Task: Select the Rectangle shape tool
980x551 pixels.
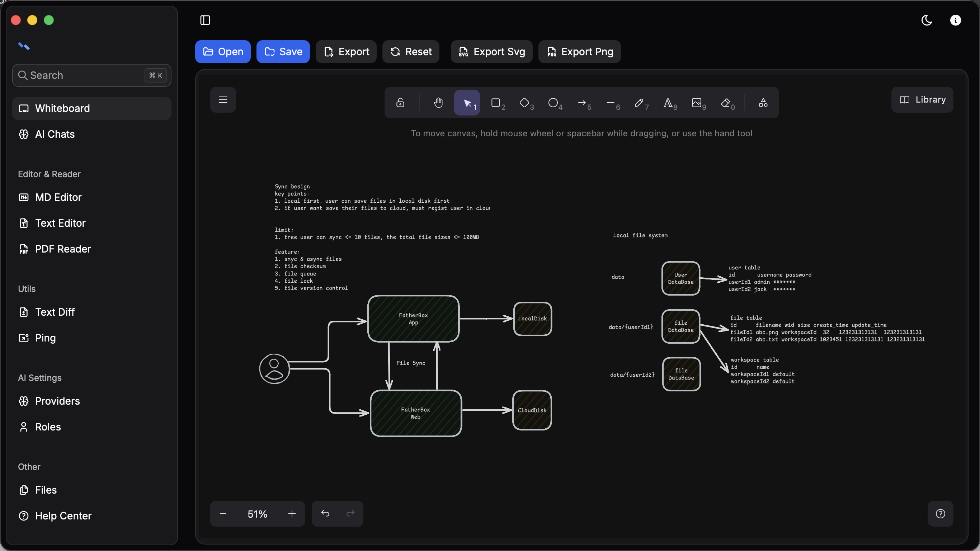Action: coord(496,103)
